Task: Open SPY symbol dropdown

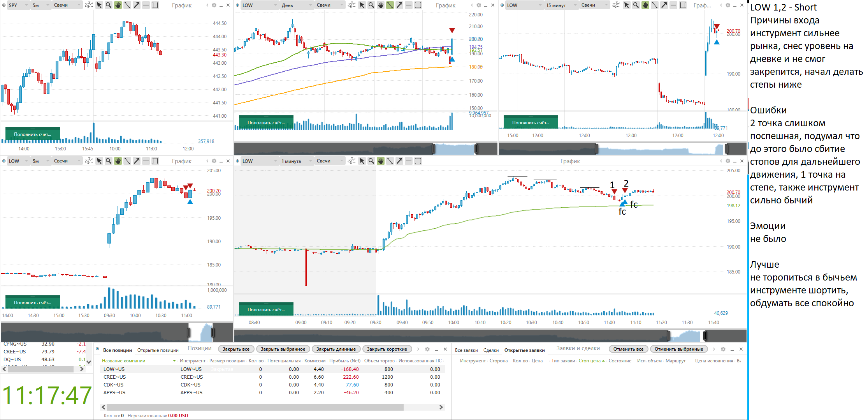Action: [x=18, y=5]
